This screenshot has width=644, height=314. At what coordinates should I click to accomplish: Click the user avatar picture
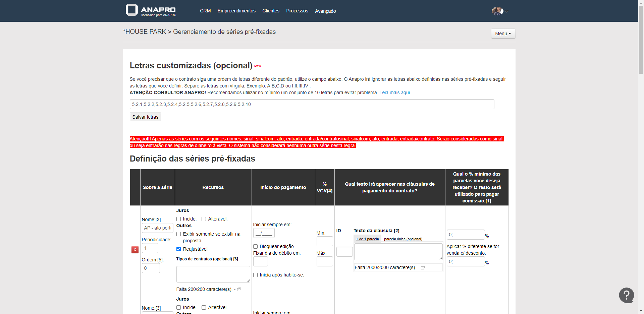click(497, 11)
